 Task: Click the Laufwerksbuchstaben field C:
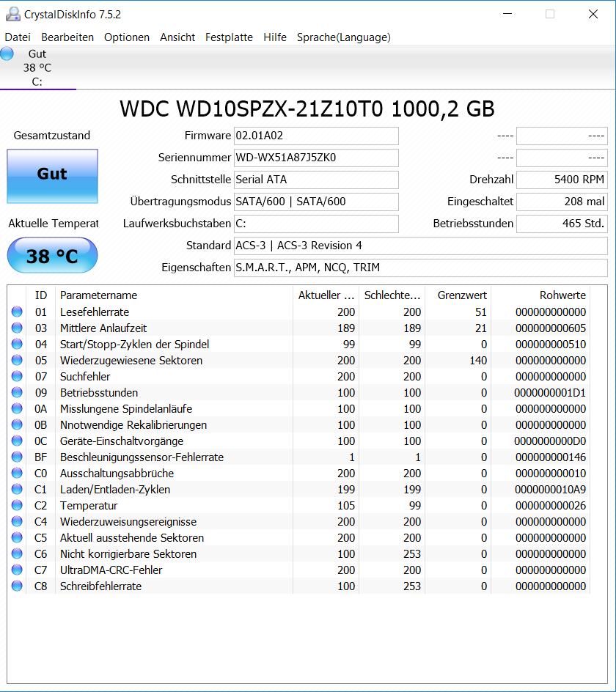pyautogui.click(x=316, y=224)
